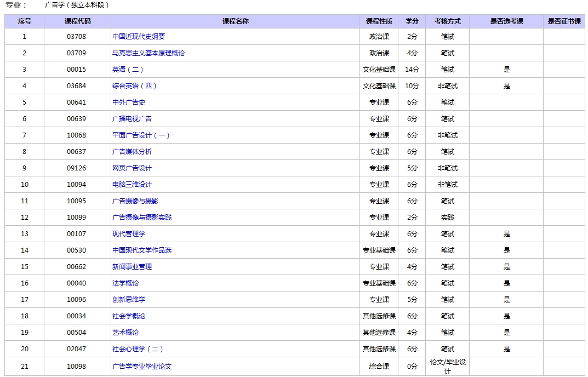This screenshot has width=588, height=377.
Task: Click the 序号 column header
Action: tap(24, 21)
